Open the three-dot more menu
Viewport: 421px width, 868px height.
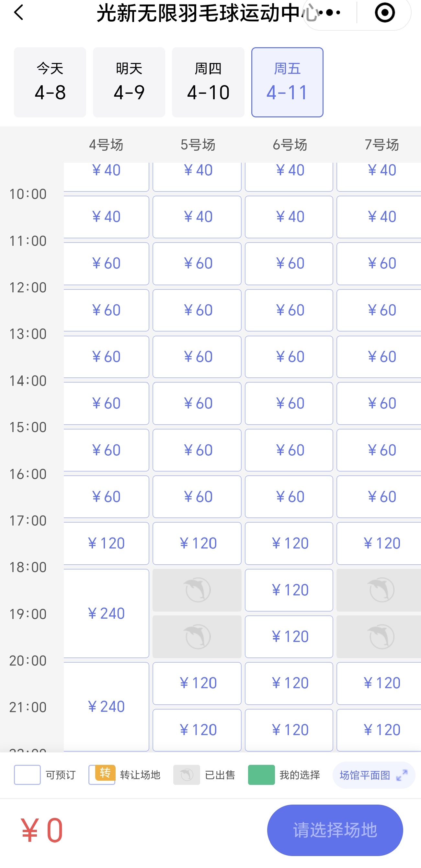point(329,13)
